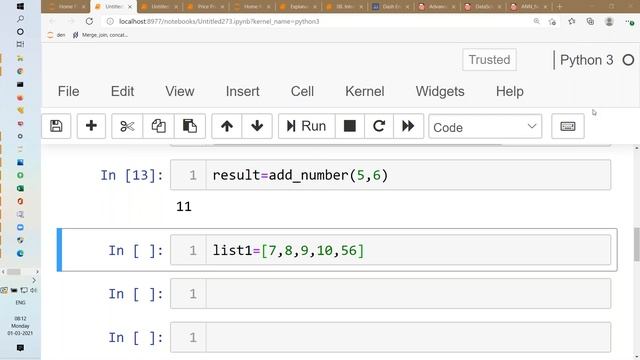
Task: Open the Help menu
Action: [x=510, y=91]
